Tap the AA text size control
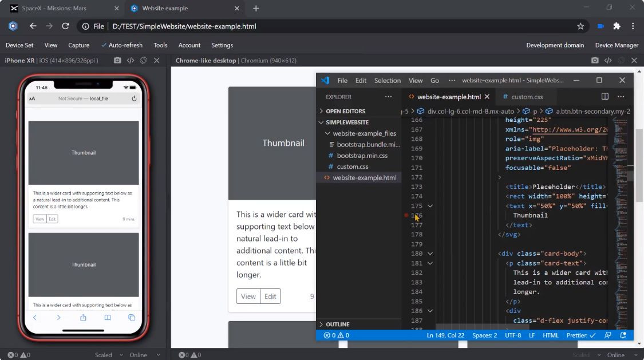644x360 pixels. 32,98
